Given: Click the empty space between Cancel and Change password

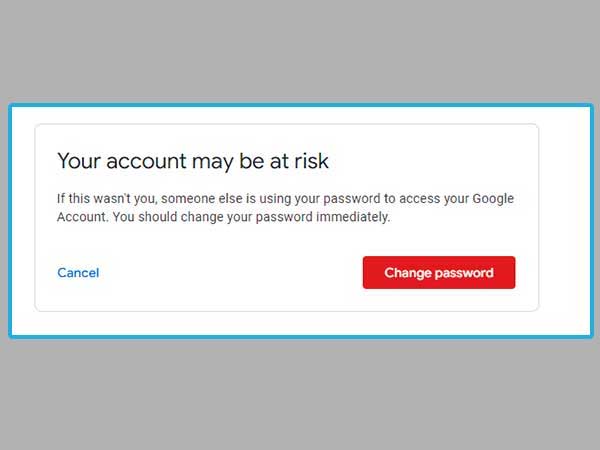Looking at the screenshot, I should tap(230, 272).
